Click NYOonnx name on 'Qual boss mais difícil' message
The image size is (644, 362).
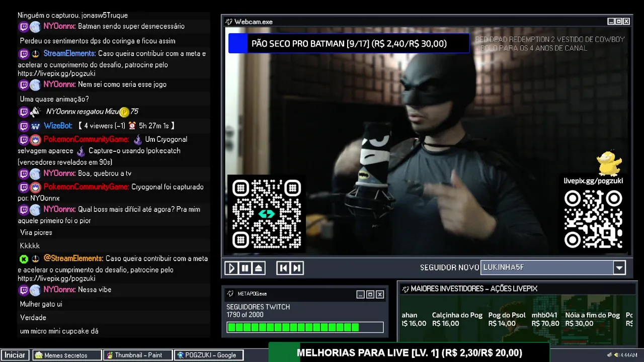(x=59, y=210)
